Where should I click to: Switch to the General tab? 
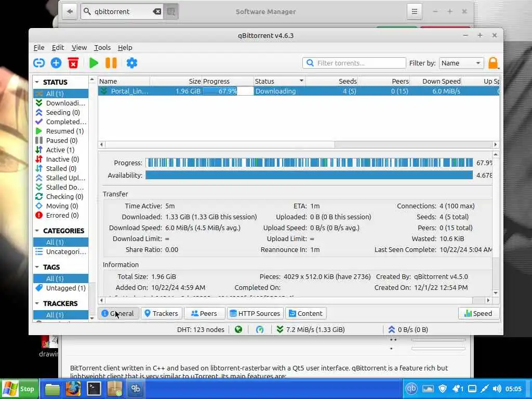[118, 313]
